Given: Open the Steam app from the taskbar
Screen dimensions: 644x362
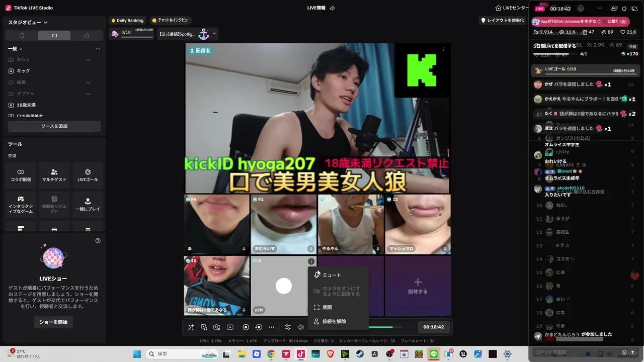Looking at the screenshot, I should click(360, 354).
